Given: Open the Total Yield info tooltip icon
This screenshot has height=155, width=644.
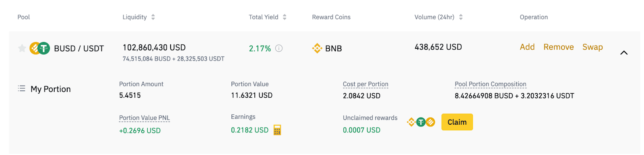Looking at the screenshot, I should tap(279, 48).
